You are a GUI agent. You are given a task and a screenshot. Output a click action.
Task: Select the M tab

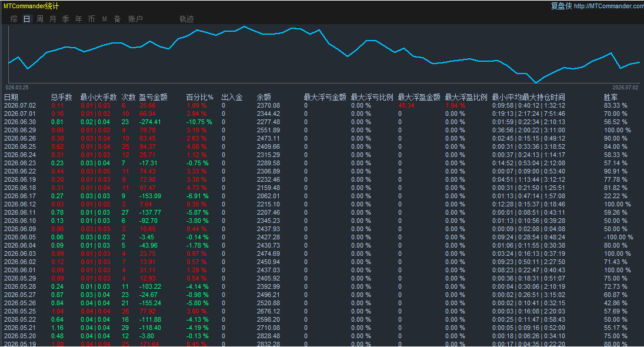105,19
